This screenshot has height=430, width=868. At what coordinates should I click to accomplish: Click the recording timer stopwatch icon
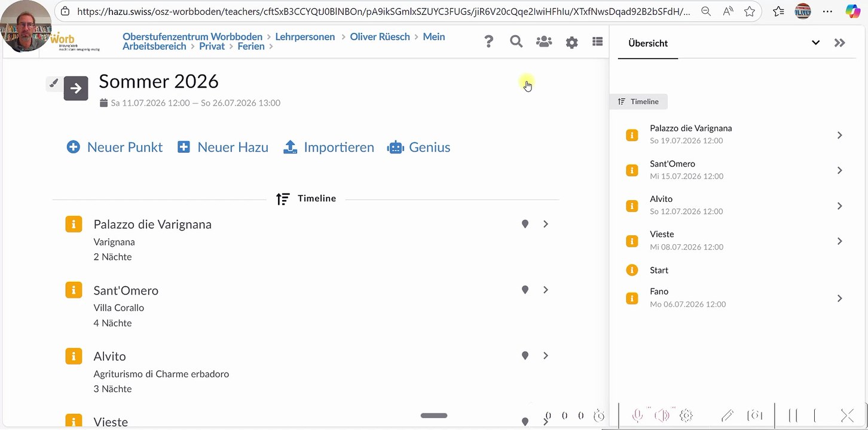[x=599, y=416]
